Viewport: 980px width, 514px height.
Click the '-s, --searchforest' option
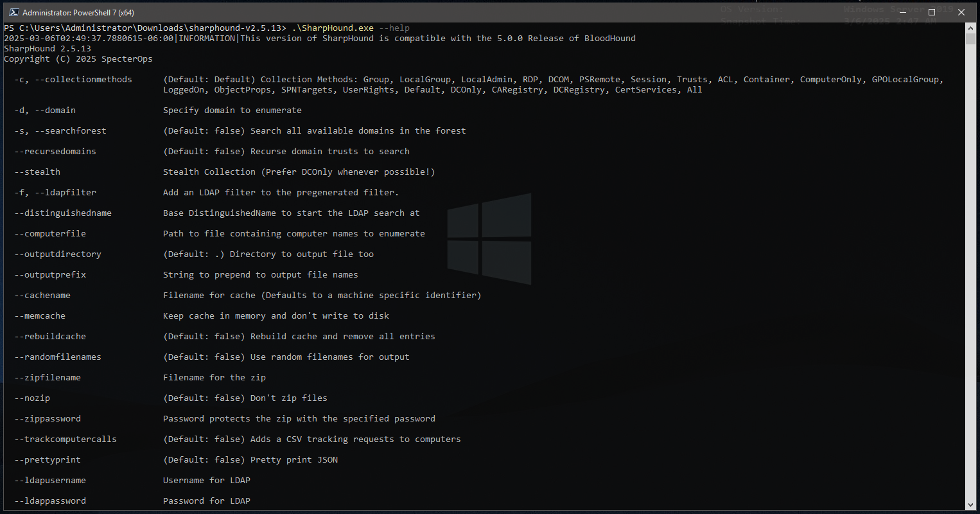[60, 131]
